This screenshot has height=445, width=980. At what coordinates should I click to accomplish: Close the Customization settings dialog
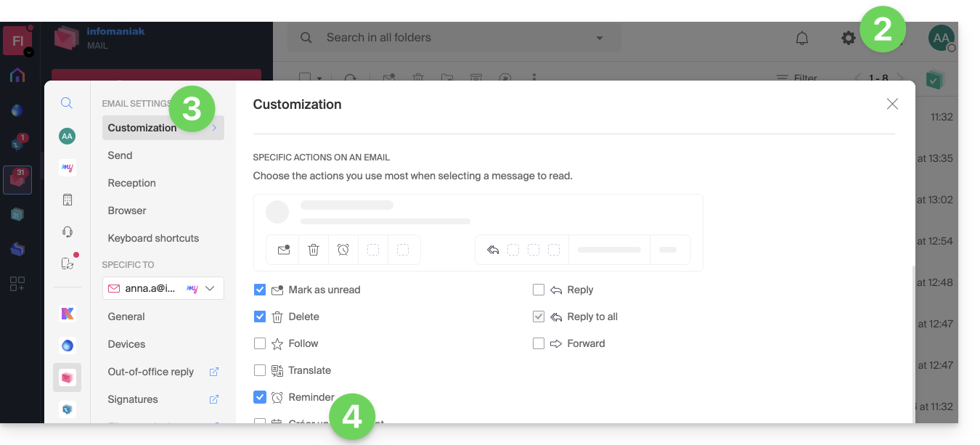892,105
